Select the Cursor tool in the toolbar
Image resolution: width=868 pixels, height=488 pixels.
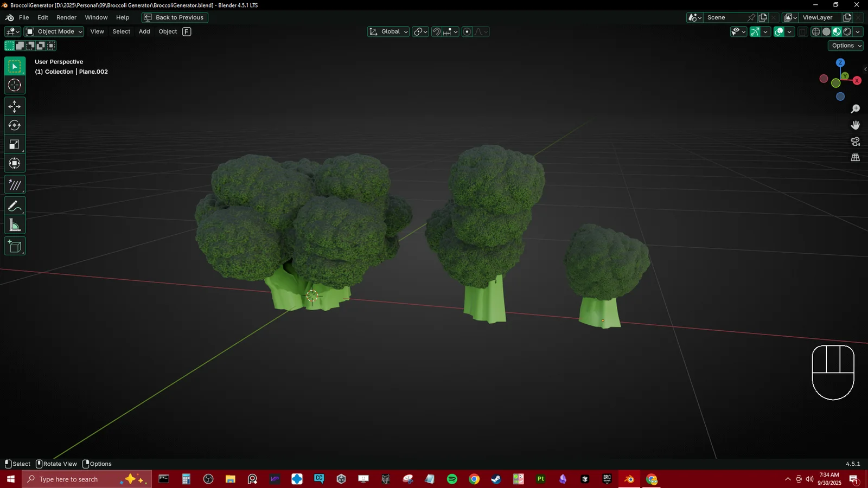(x=15, y=85)
